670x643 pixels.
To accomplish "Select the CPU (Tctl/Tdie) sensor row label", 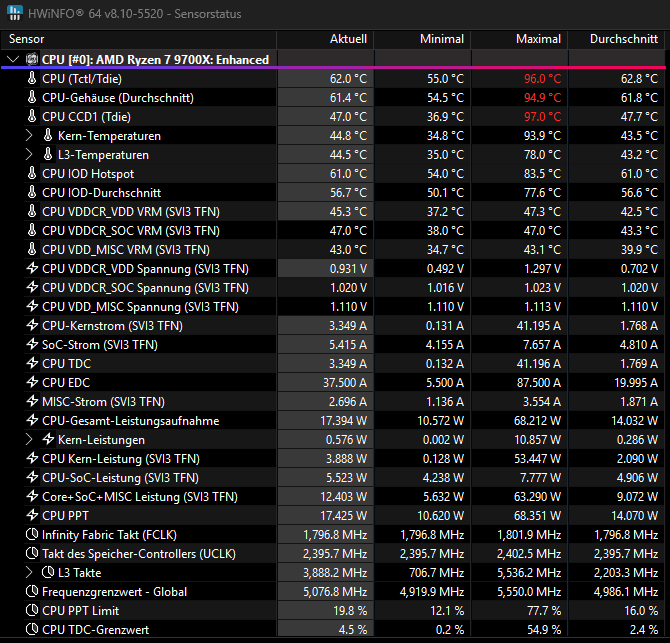I will [x=82, y=79].
